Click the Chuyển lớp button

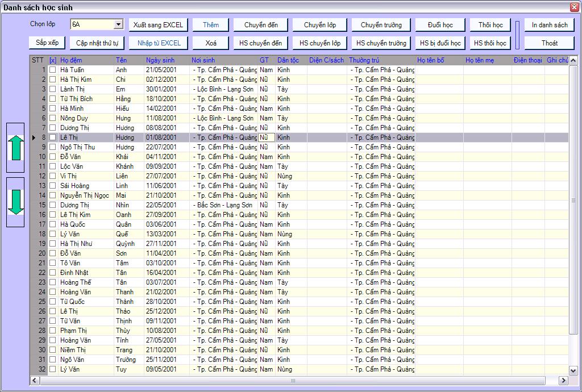320,25
